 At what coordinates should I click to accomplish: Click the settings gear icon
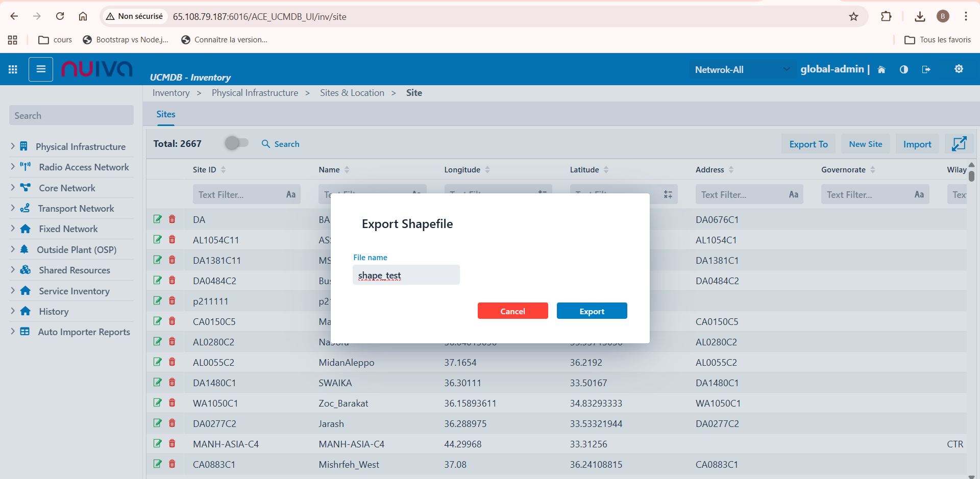(959, 69)
